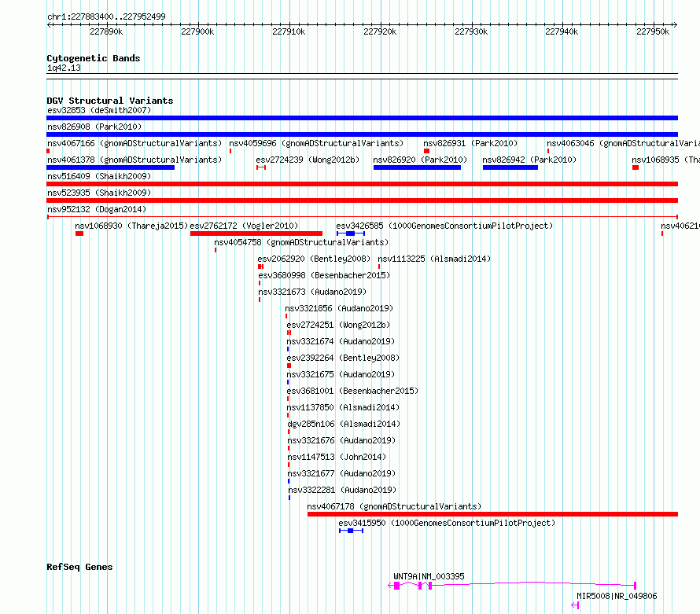The height and width of the screenshot is (614, 700).
Task: Click the nsv952132 thin red span line
Action: 362,217
